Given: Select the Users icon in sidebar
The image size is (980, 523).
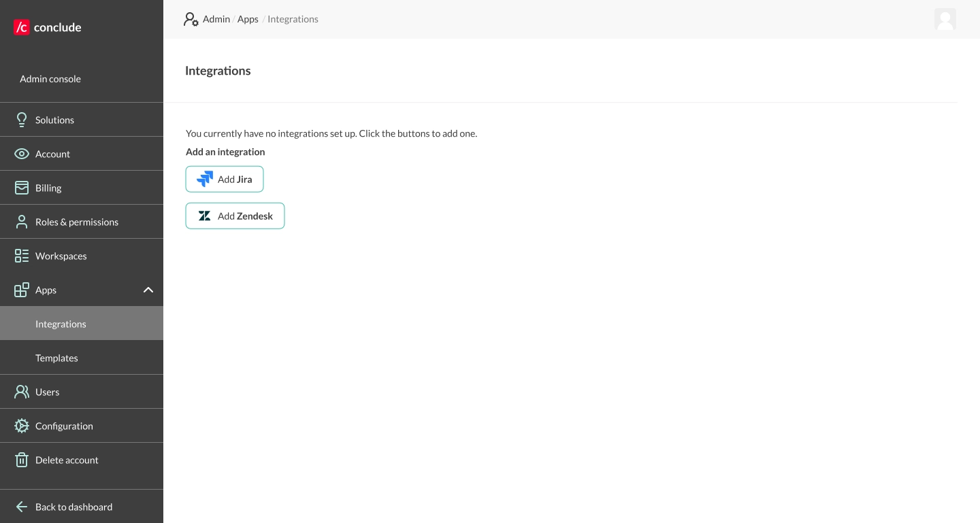Looking at the screenshot, I should point(22,392).
